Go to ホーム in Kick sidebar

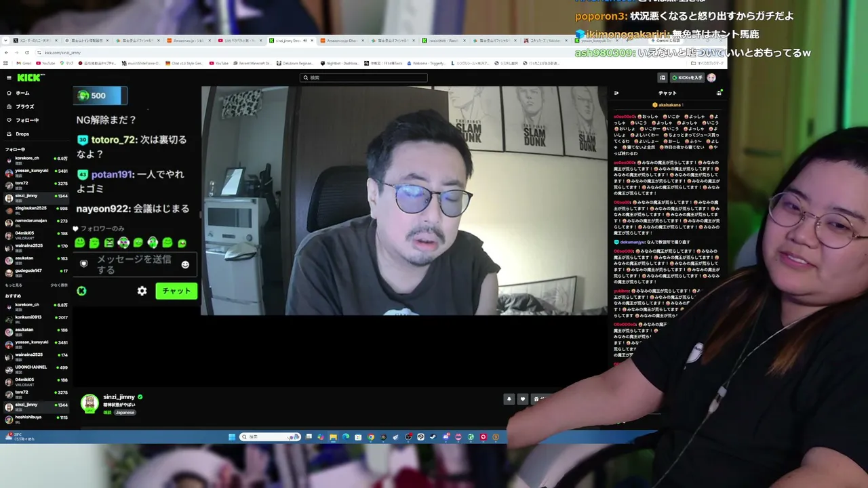click(x=22, y=93)
